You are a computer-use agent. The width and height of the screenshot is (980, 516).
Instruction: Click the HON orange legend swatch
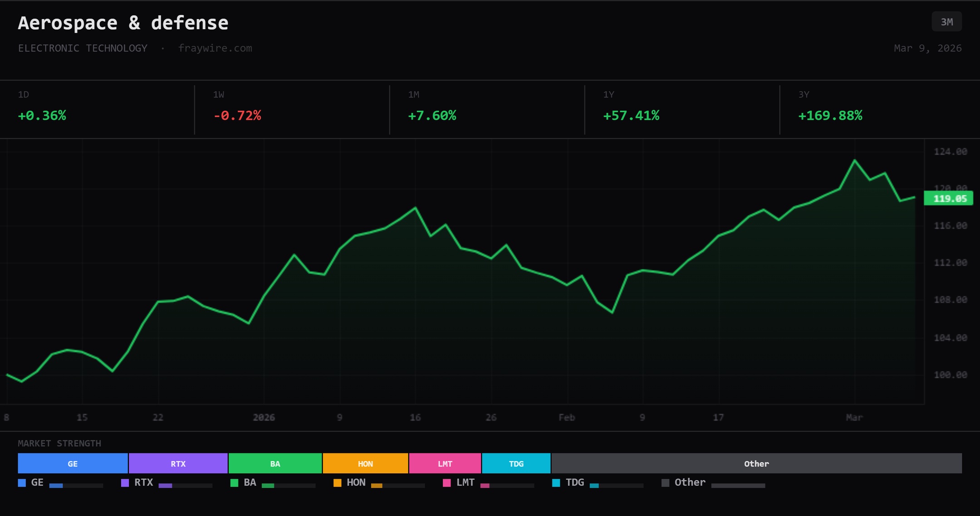337,483
